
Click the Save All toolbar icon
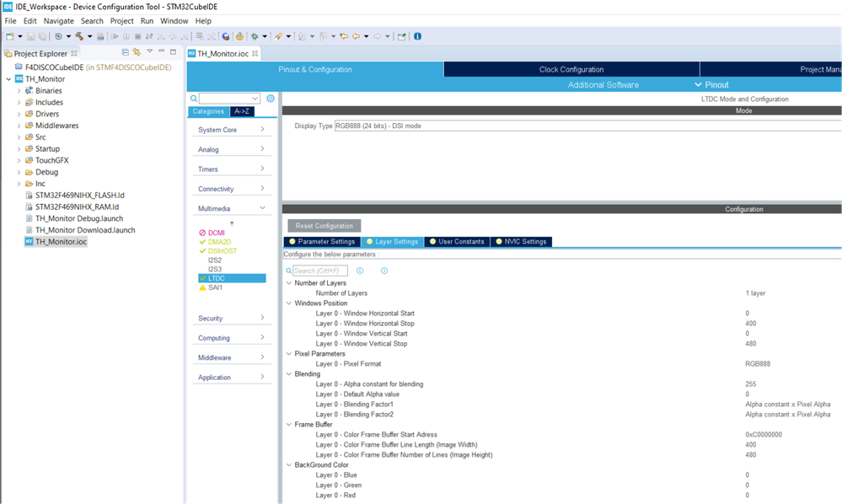point(42,36)
